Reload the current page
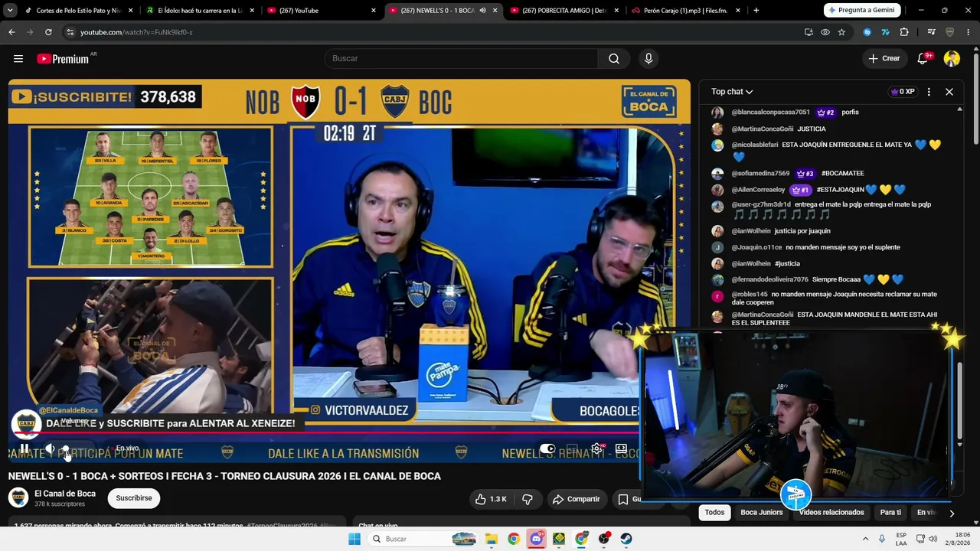 [x=48, y=32]
